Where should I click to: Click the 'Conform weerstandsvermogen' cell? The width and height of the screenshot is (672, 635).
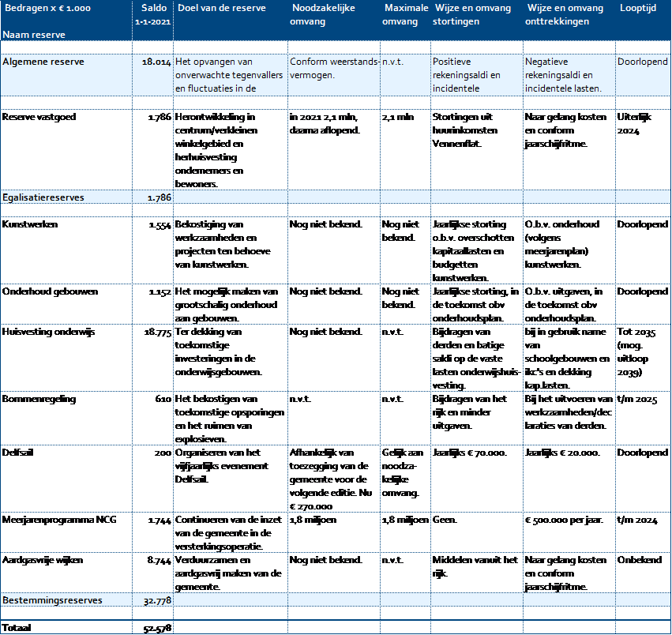(x=333, y=67)
